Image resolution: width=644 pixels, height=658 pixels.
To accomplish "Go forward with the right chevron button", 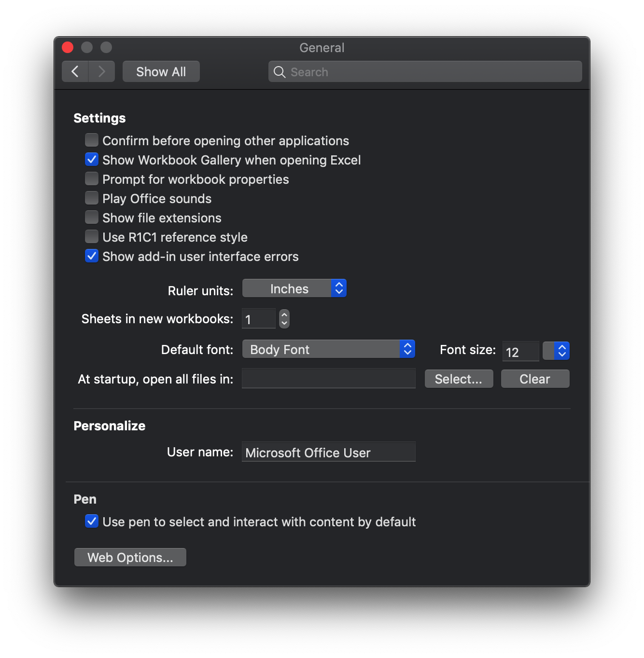I will pos(102,71).
